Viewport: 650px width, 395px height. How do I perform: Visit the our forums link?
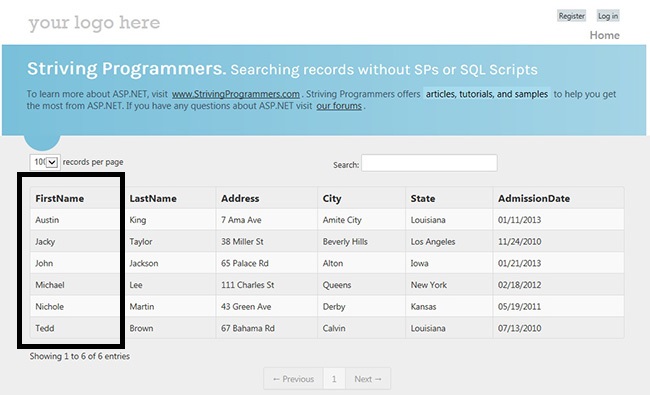339,106
